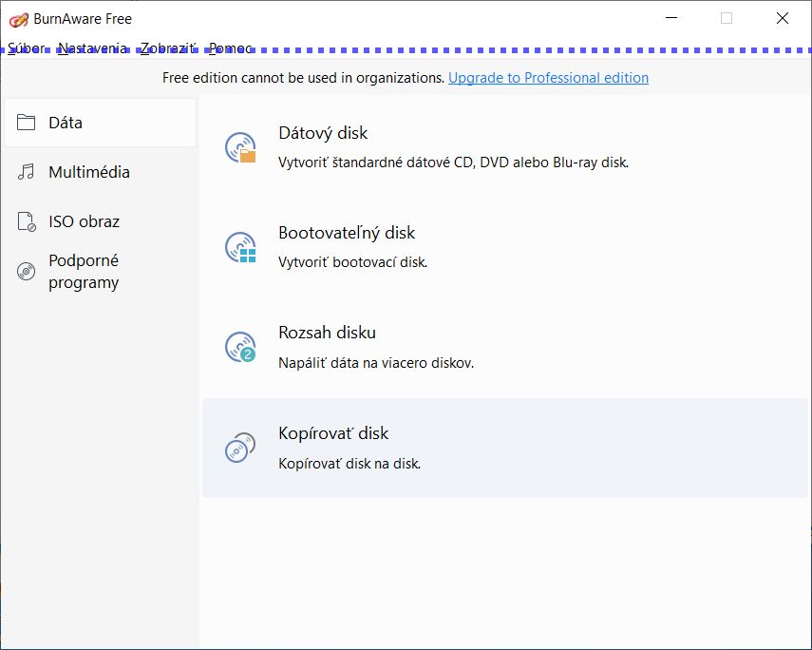Click the Bootovateľný disk Windows disc icon
The image size is (812, 650).
240,247
